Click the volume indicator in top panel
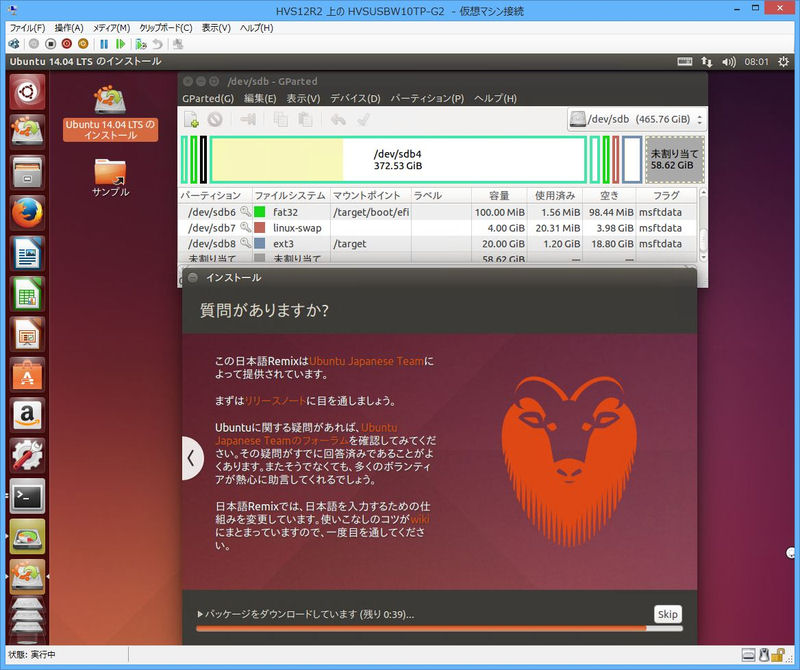Viewport: 800px width, 670px height. (731, 62)
